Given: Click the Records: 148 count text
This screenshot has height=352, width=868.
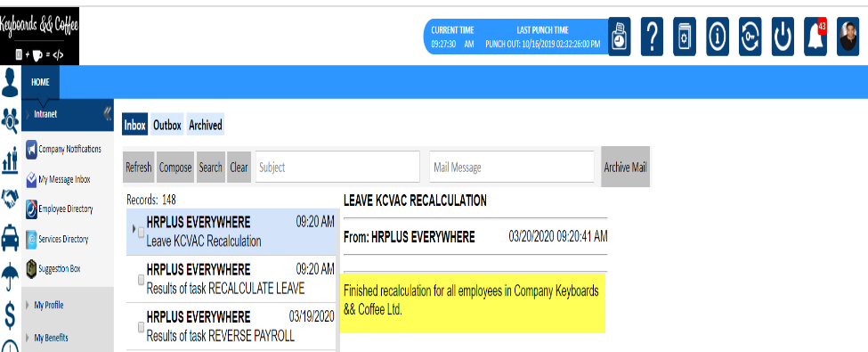Looking at the screenshot, I should pyautogui.click(x=151, y=201).
